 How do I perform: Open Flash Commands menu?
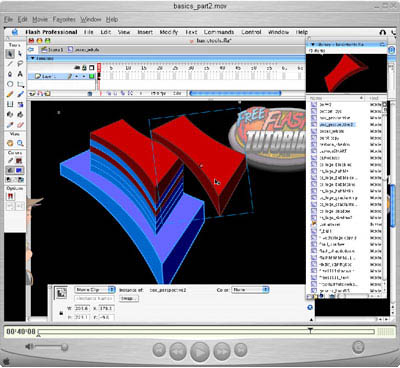[x=219, y=32]
